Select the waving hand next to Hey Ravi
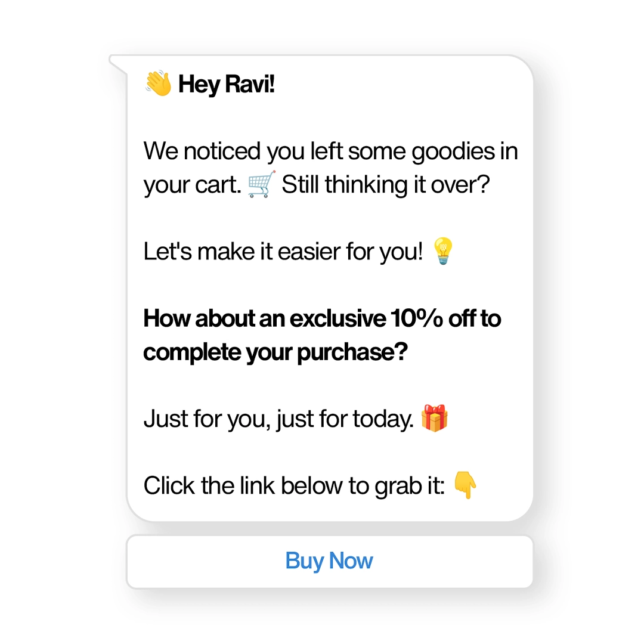Screen dimensions: 644x644 point(157,84)
